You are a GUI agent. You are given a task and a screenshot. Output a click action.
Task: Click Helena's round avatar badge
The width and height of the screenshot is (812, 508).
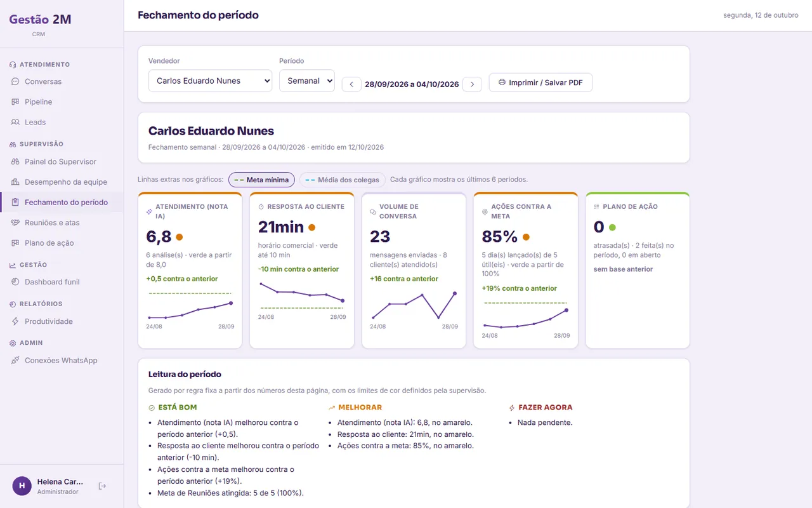click(x=22, y=486)
